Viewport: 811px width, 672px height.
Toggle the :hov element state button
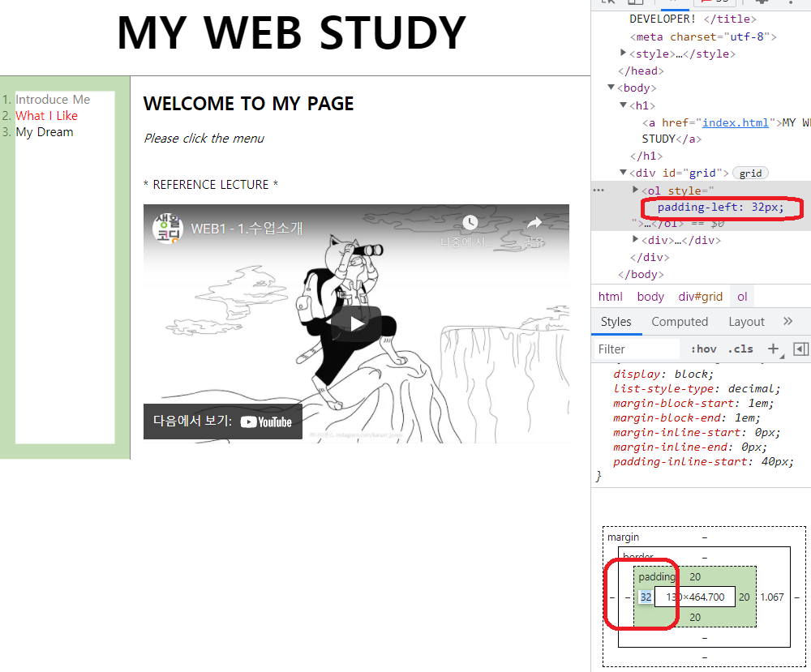[703, 349]
